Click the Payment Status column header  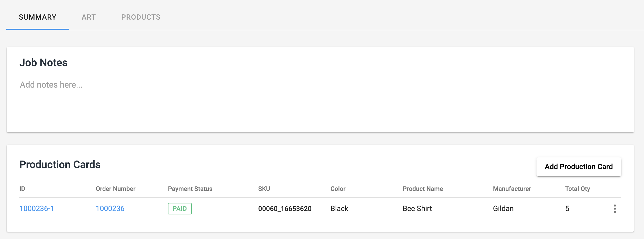pos(190,189)
